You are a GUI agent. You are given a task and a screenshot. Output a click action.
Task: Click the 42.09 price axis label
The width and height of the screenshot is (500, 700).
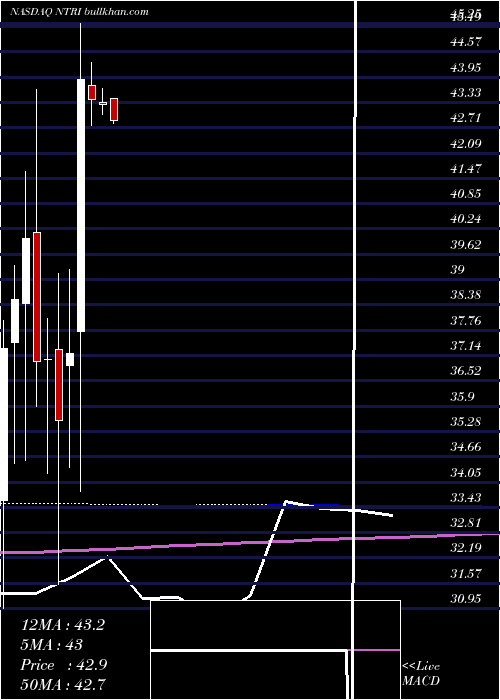click(x=466, y=143)
